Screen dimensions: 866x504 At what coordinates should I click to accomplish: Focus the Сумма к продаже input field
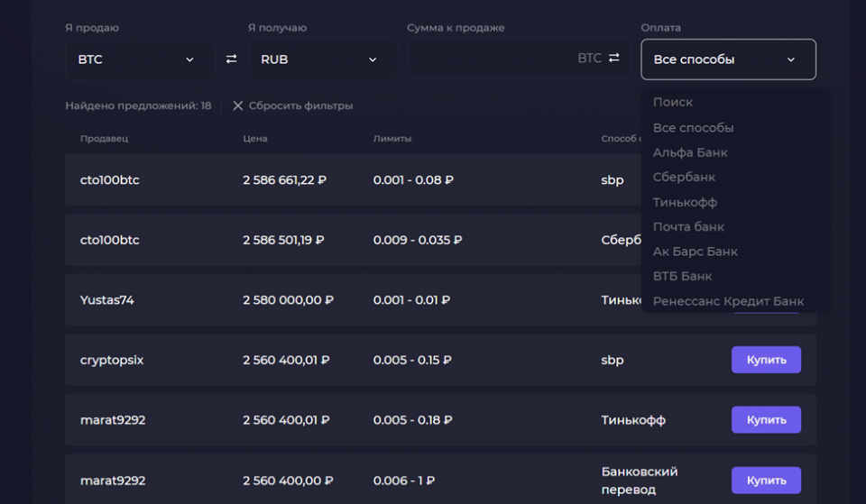[x=492, y=60]
